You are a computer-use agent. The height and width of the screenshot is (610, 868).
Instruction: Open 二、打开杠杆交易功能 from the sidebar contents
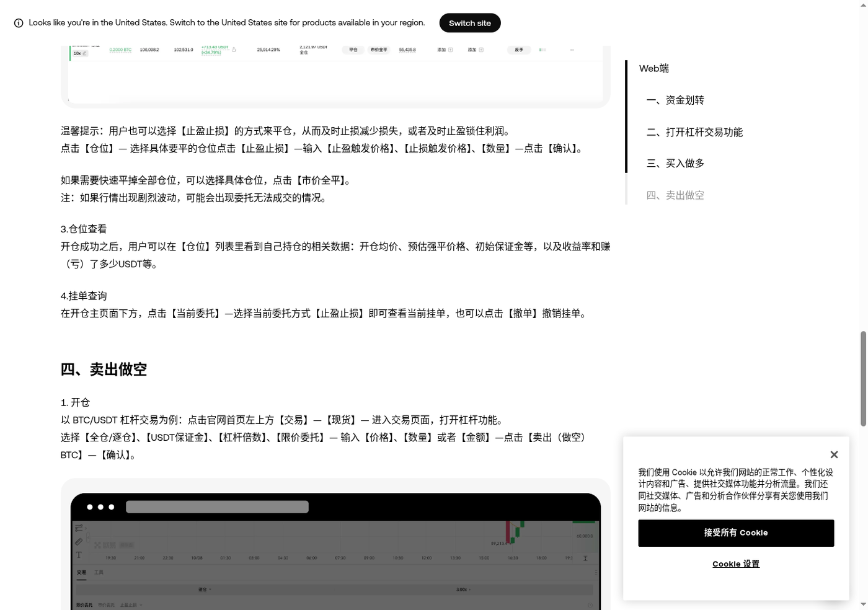tap(694, 132)
